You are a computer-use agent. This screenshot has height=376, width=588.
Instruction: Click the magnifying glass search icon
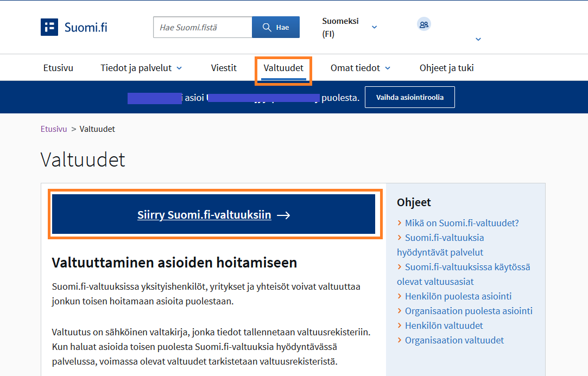click(x=267, y=27)
